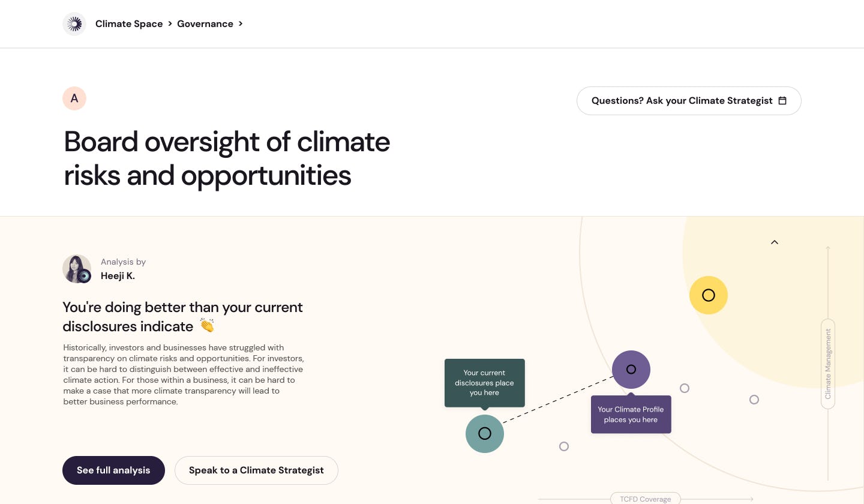
Task: Expand the chevron after Governance
Action: click(x=241, y=24)
